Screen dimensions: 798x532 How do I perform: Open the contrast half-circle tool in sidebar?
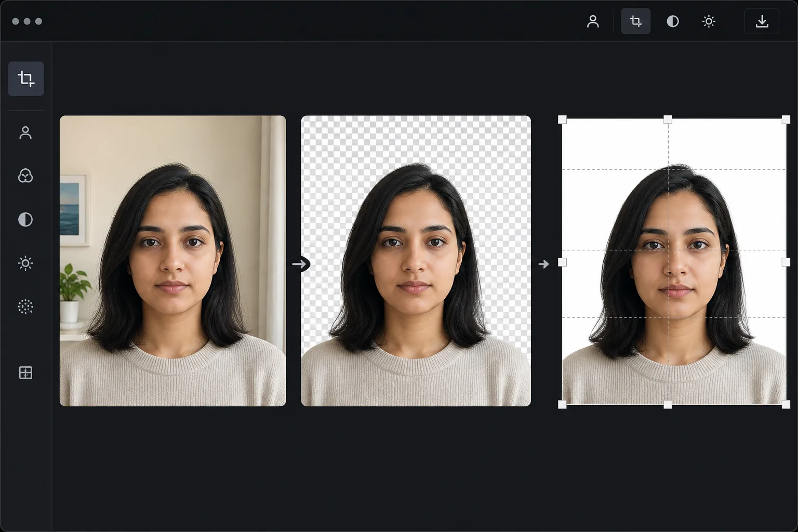coord(25,220)
